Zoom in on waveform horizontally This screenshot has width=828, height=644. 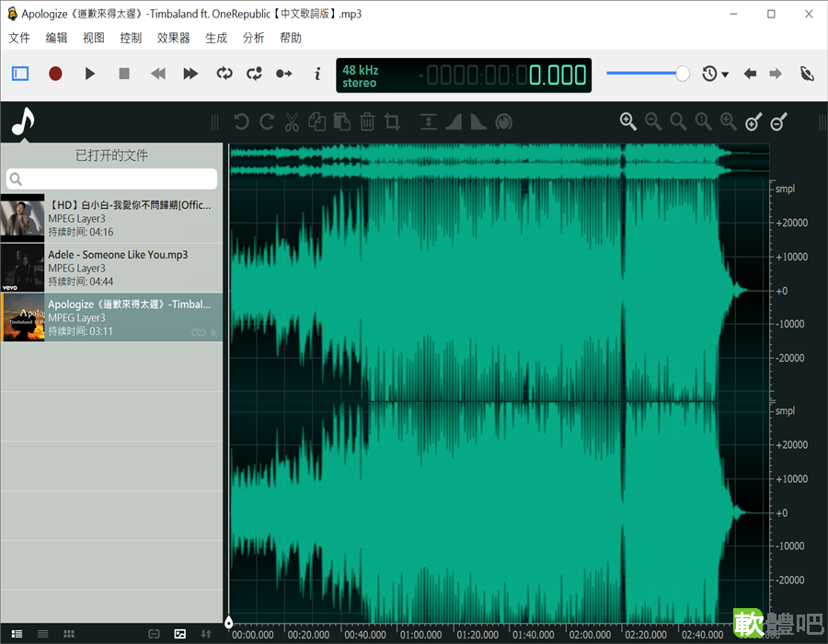point(627,121)
